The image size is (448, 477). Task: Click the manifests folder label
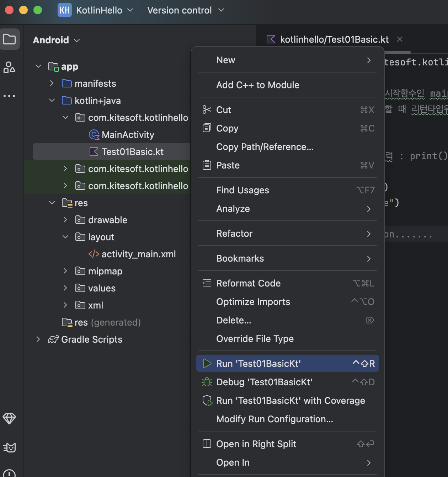click(95, 84)
